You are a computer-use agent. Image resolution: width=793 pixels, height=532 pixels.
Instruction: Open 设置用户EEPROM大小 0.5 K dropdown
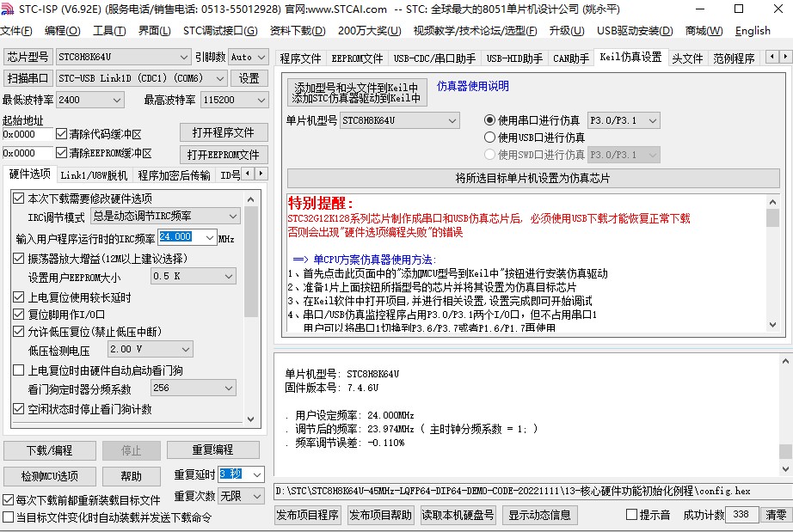[194, 277]
